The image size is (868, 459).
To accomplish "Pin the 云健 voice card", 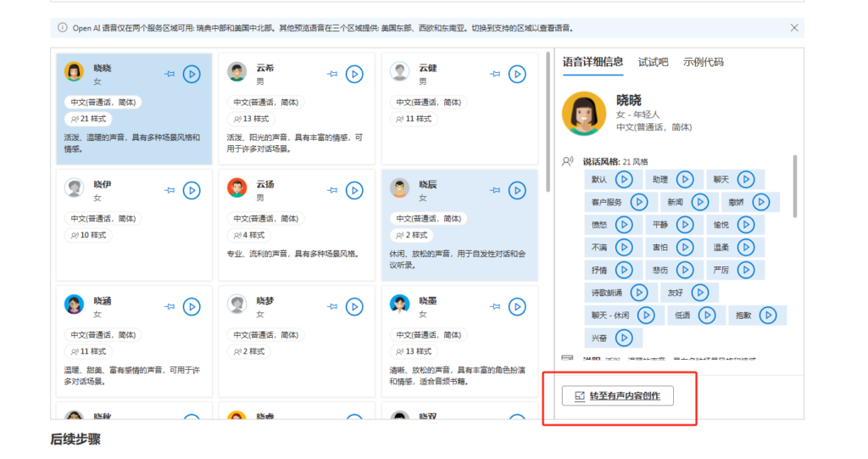I will [x=495, y=74].
